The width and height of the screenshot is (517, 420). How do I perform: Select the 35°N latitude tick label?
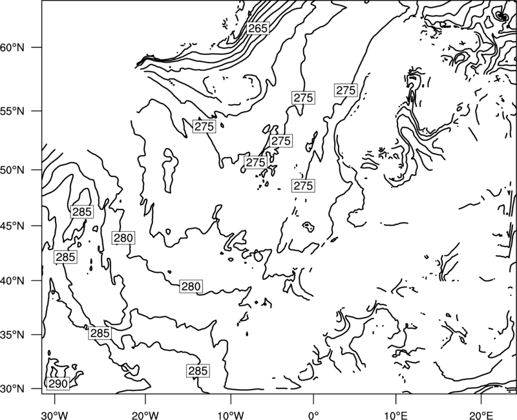(12, 335)
